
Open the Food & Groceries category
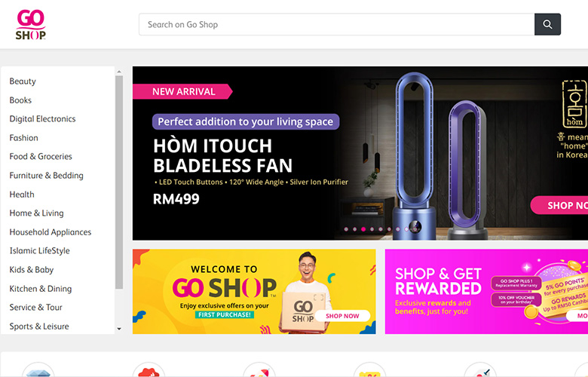click(x=41, y=156)
